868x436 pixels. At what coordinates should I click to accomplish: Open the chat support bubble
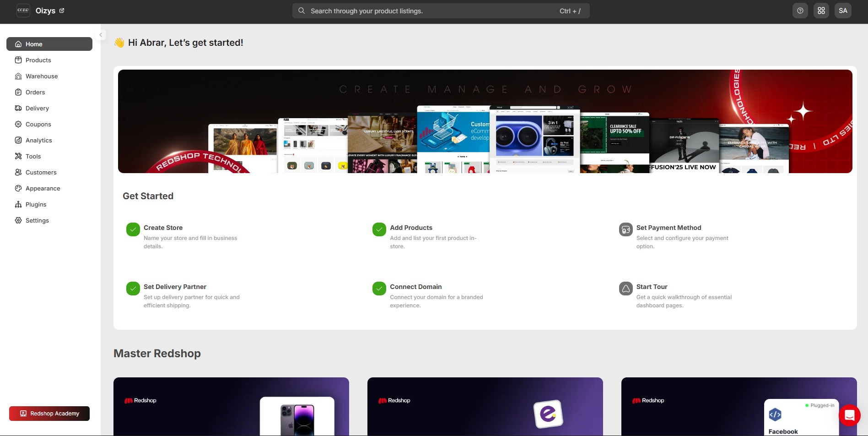click(850, 415)
